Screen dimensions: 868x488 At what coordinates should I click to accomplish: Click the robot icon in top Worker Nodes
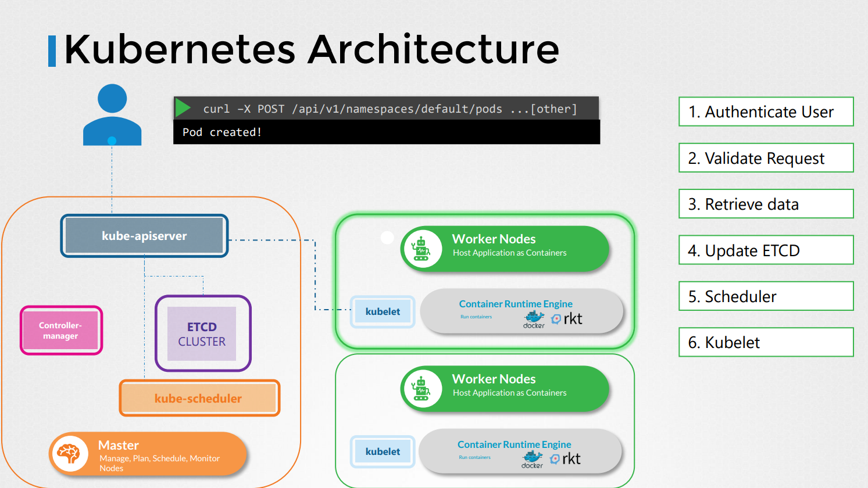click(x=421, y=249)
